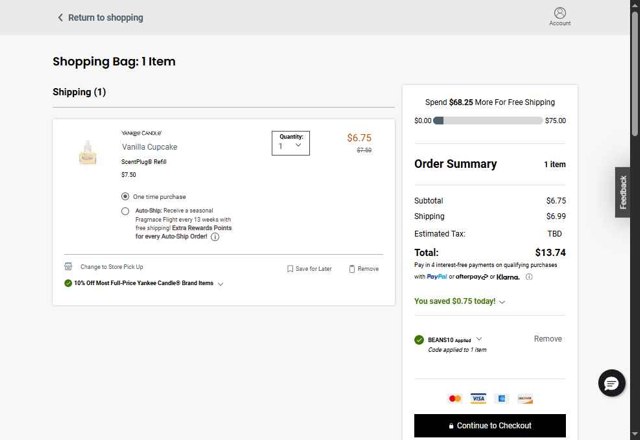Viewport: 640px width, 440px height.
Task: Remove the BEANS10 promo code
Action: coord(548,339)
